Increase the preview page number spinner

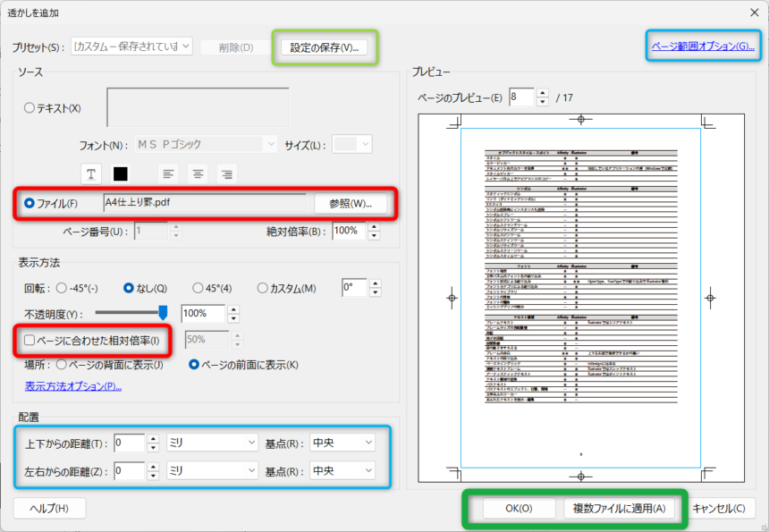pos(541,92)
